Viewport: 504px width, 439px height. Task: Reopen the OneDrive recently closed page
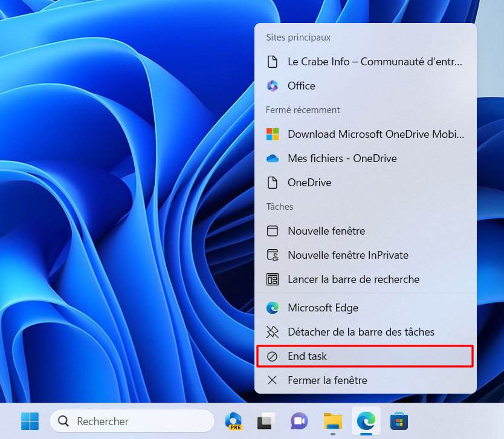365,183
